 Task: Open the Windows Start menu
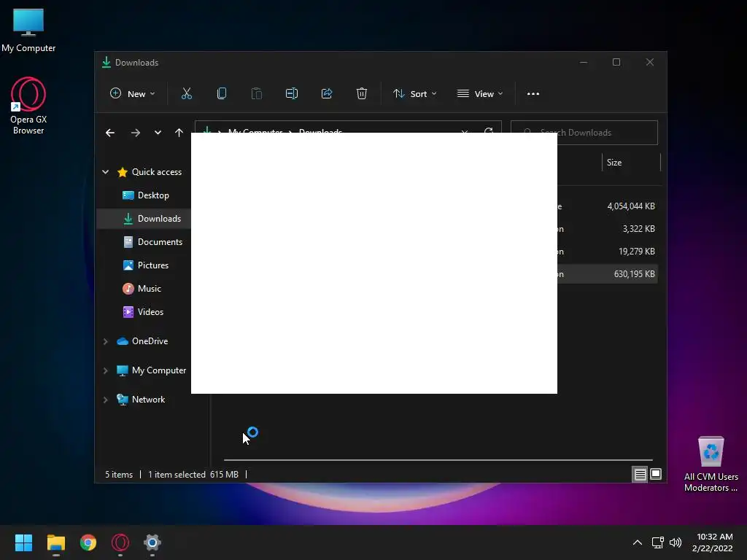click(x=23, y=542)
